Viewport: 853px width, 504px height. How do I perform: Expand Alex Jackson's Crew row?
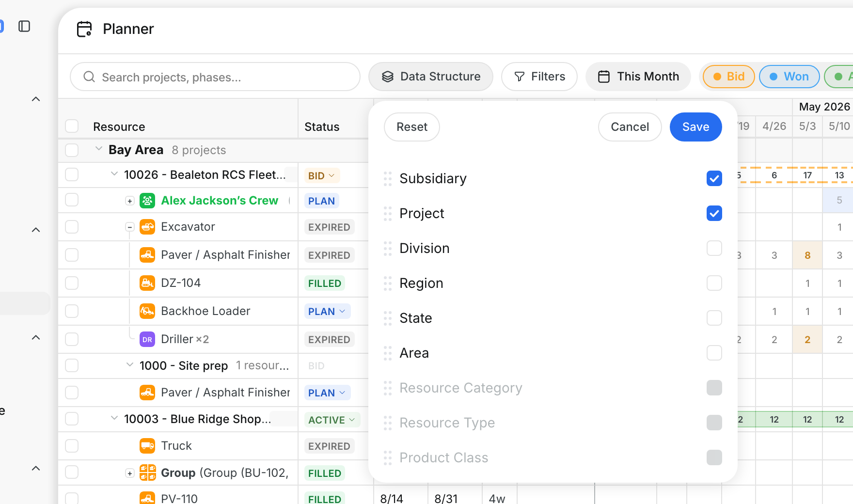point(130,201)
